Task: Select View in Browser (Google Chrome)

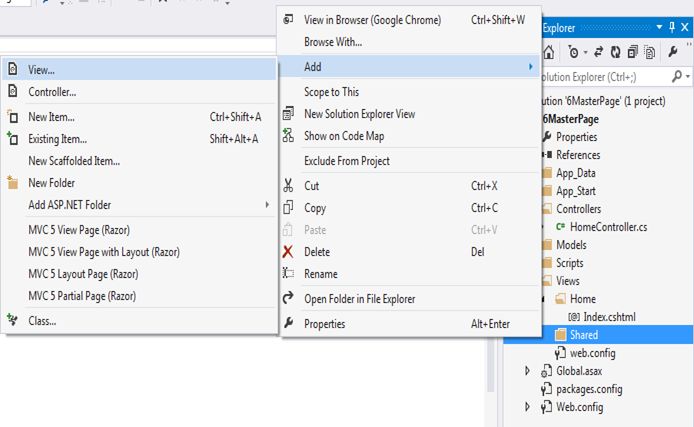Action: pos(410,19)
